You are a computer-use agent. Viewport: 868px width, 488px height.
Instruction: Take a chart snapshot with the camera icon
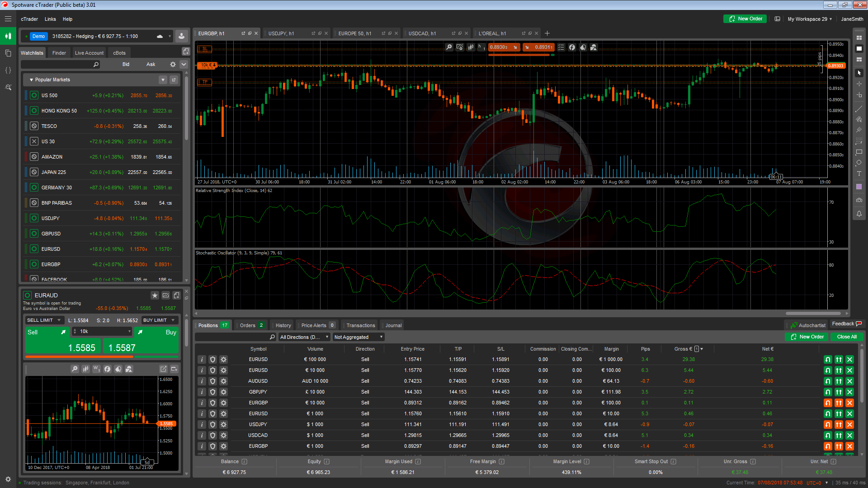[859, 200]
